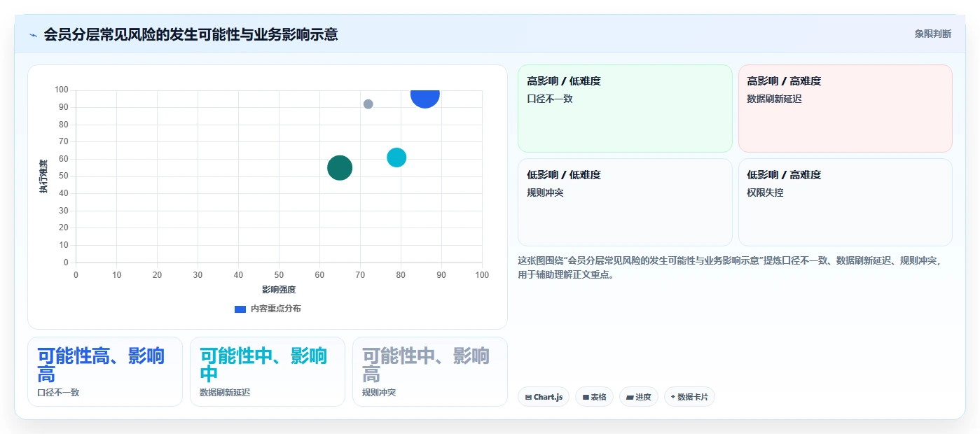The image size is (980, 434).
Task: Open the 低影响 / 高难度 quadrant card
Action: point(845,202)
